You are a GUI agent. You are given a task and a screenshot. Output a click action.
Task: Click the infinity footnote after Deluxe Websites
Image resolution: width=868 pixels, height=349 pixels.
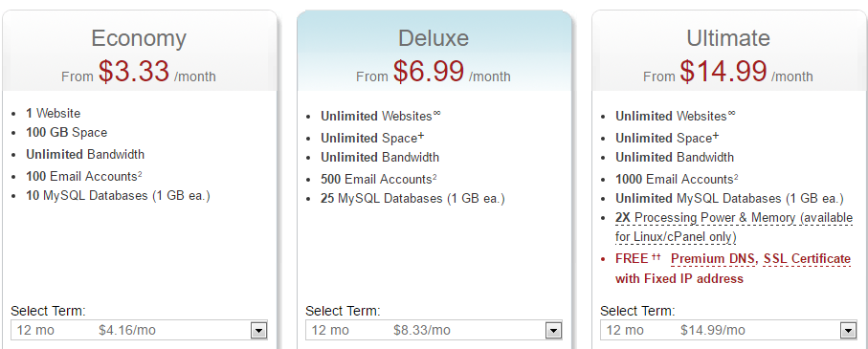point(436,114)
